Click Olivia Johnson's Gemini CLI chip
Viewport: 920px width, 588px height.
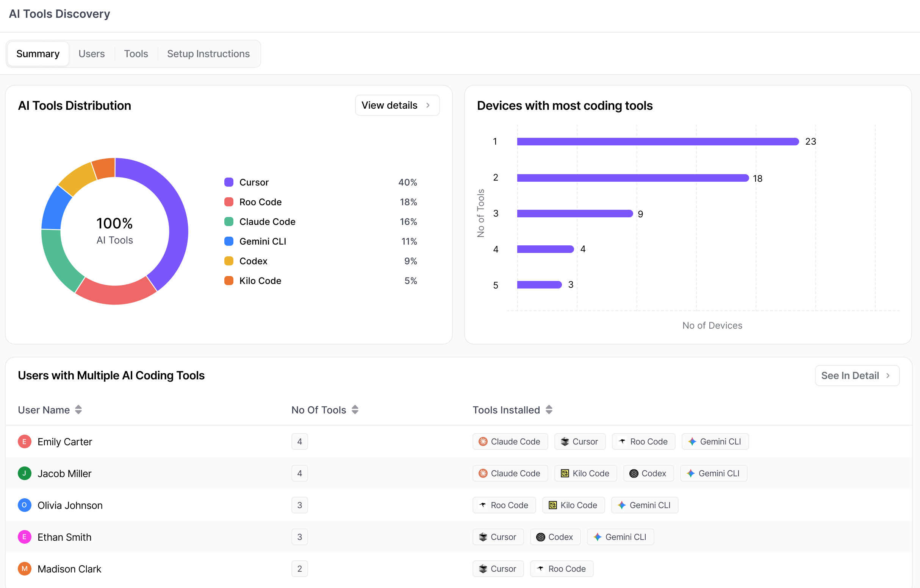click(645, 505)
